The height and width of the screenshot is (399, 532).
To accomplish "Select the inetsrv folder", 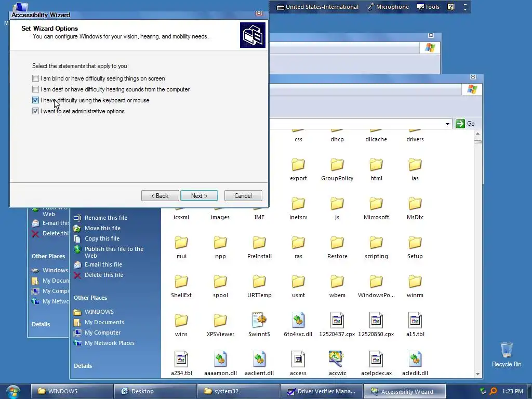I will (298, 209).
